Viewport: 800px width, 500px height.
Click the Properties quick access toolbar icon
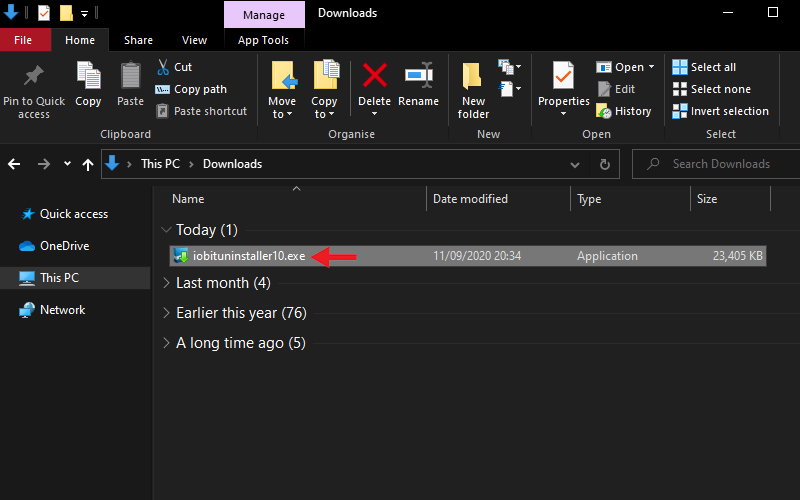pyautogui.click(x=44, y=13)
